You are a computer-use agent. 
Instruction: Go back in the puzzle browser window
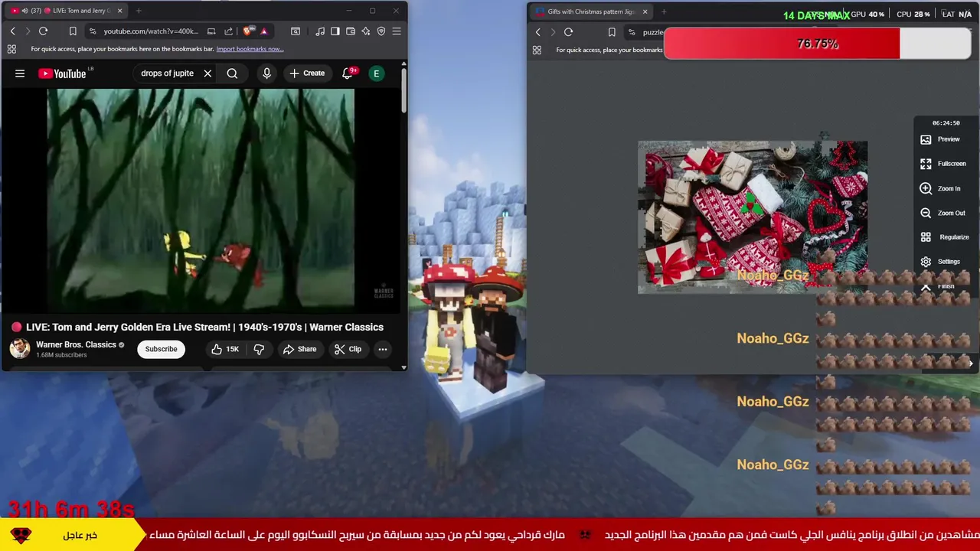537,32
